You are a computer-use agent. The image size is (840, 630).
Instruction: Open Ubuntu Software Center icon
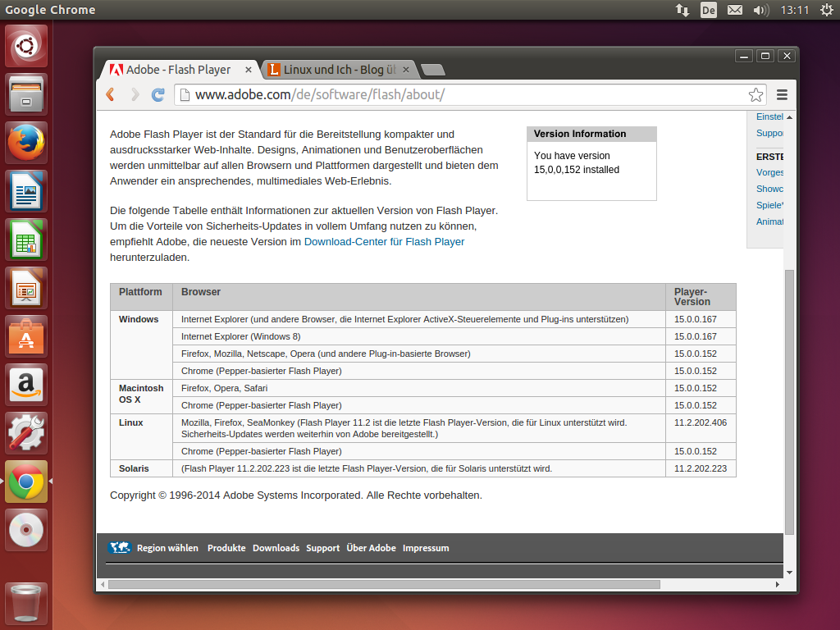[27, 336]
